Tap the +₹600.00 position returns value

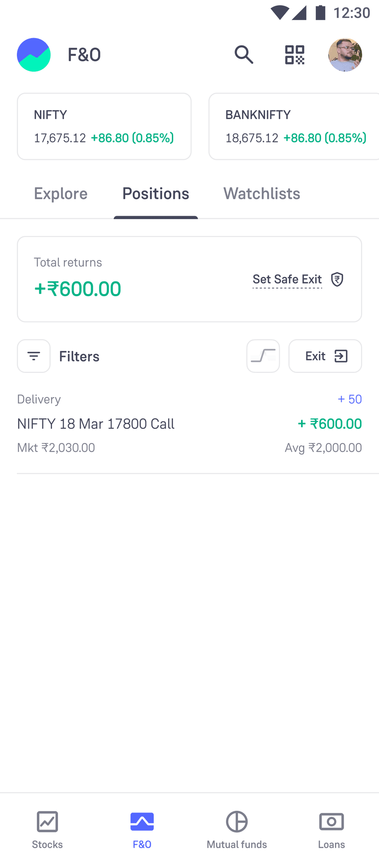coord(329,424)
